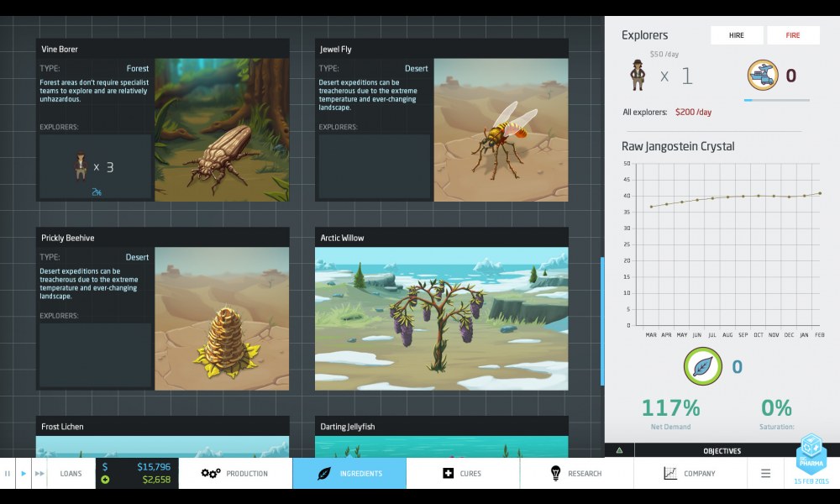The height and width of the screenshot is (504, 840).
Task: Go to the Research tab
Action: (576, 474)
